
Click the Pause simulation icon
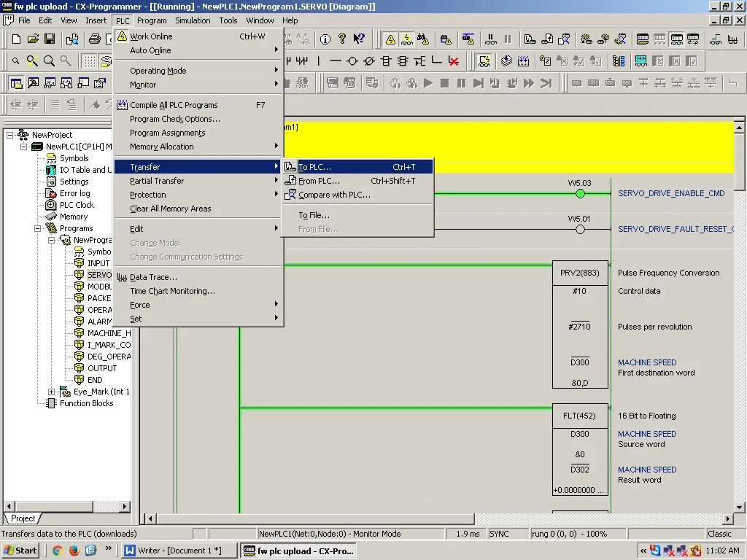click(462, 83)
